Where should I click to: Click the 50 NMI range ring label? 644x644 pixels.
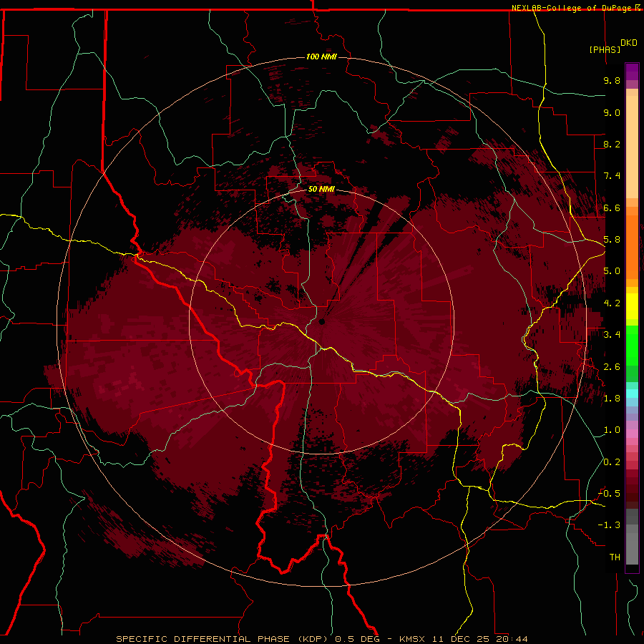pyautogui.click(x=321, y=189)
